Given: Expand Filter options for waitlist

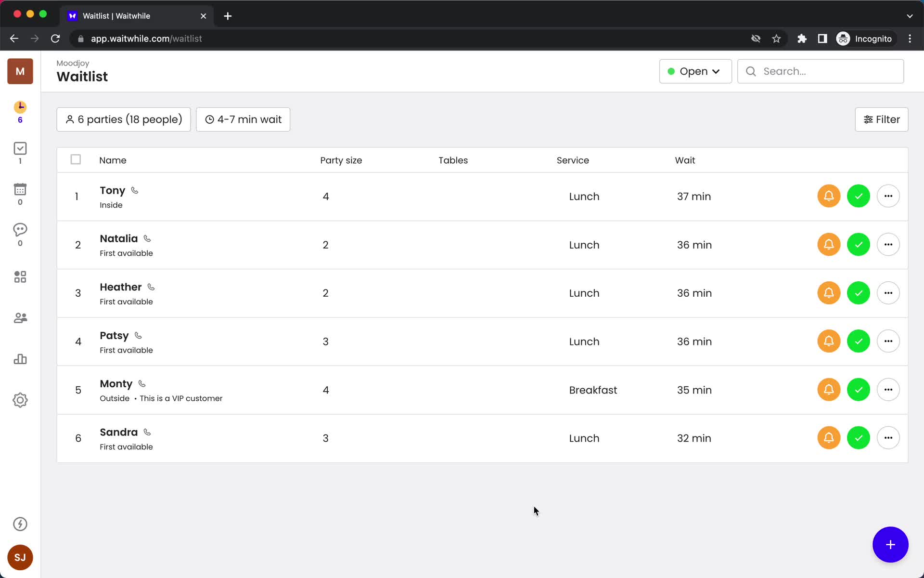Looking at the screenshot, I should pos(882,119).
